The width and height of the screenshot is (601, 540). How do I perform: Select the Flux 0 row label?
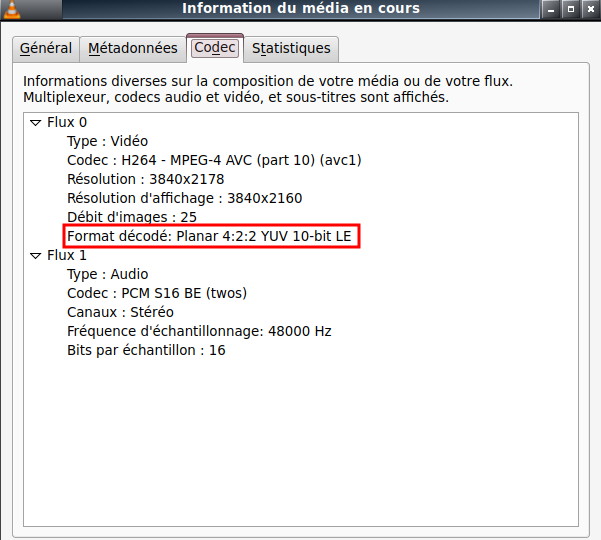pyautogui.click(x=67, y=123)
